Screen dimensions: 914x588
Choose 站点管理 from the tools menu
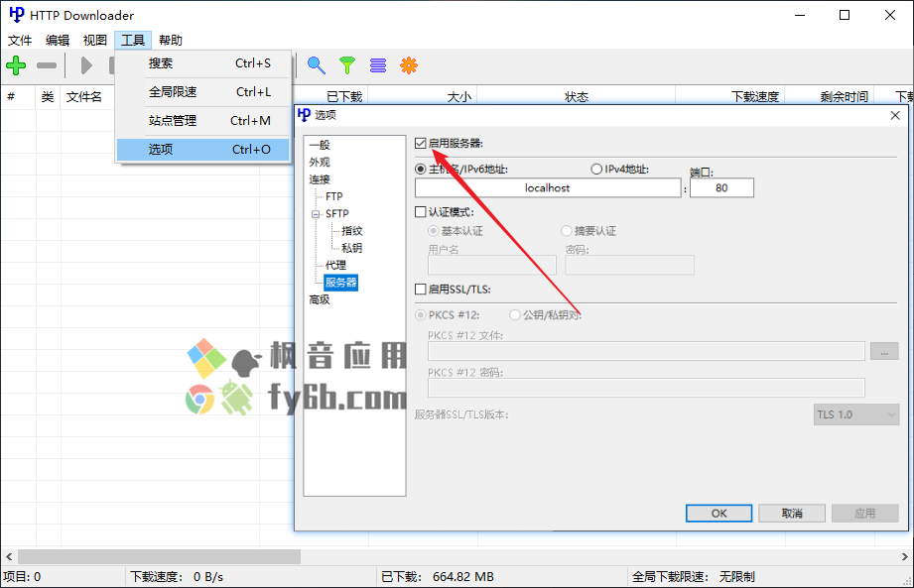[x=202, y=121]
